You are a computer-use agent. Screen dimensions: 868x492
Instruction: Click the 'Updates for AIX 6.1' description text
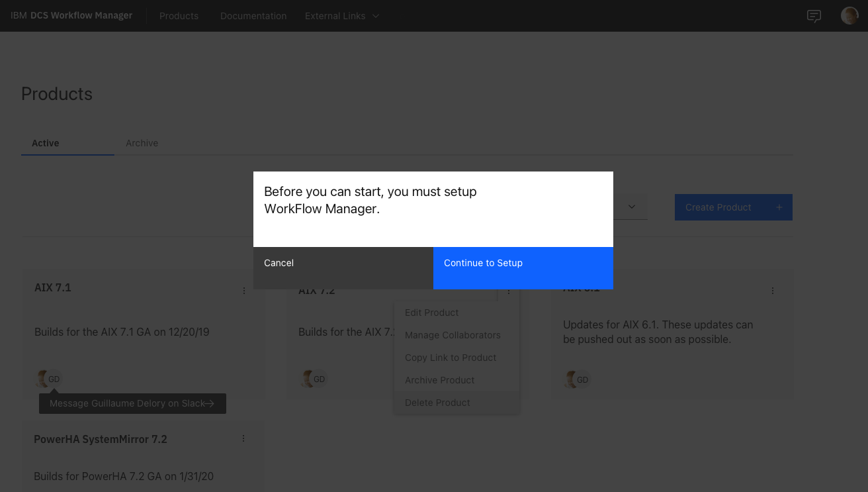coord(658,332)
